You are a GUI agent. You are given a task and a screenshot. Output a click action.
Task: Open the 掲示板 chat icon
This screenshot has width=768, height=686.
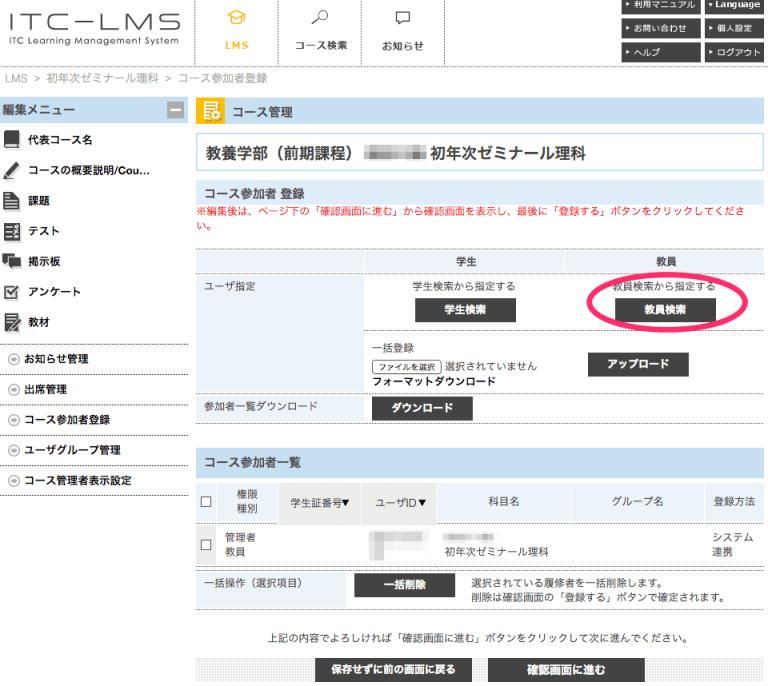click(12, 262)
